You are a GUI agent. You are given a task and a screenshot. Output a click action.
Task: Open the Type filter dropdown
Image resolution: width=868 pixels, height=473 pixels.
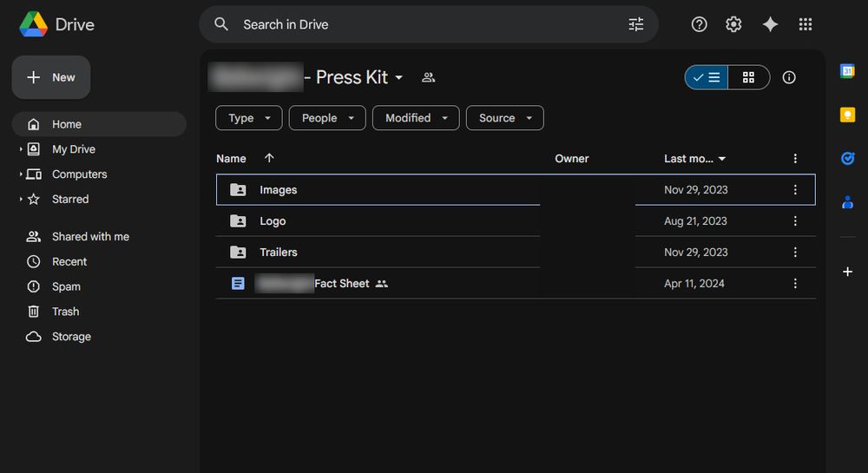[249, 118]
